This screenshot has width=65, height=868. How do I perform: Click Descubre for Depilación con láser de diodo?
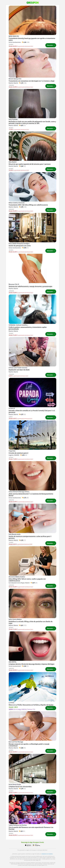coord(51,375)
